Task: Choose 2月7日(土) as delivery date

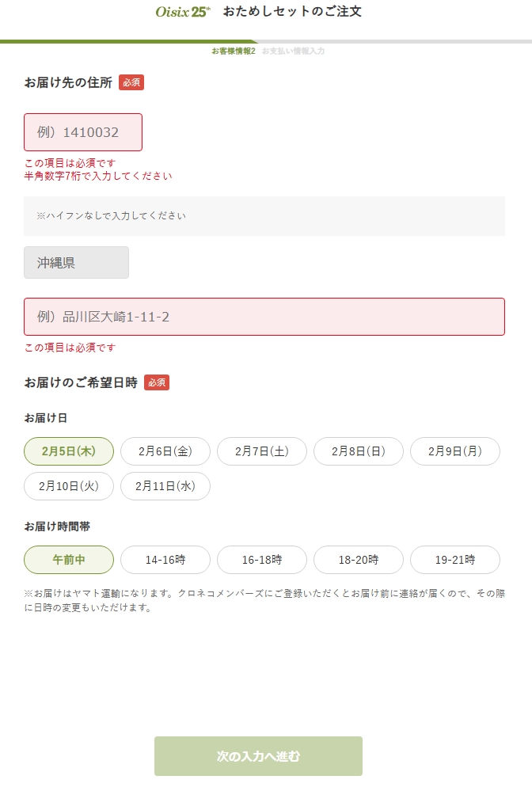Action: (262, 451)
